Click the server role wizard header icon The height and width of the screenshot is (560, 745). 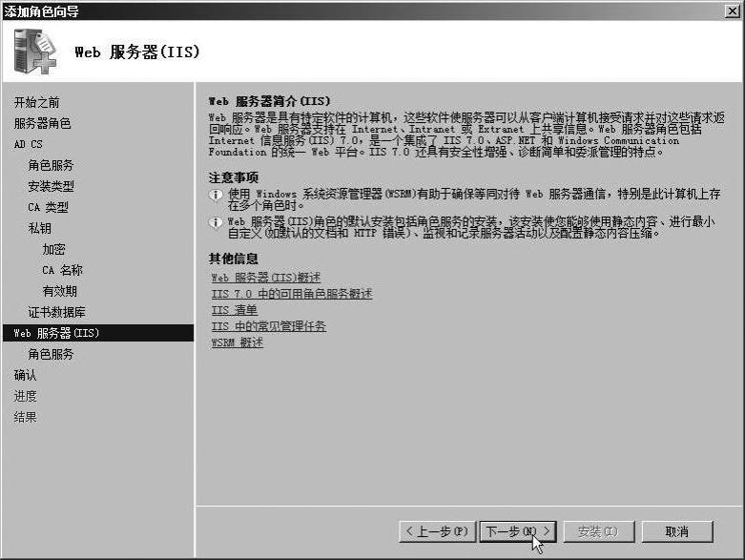click(35, 52)
